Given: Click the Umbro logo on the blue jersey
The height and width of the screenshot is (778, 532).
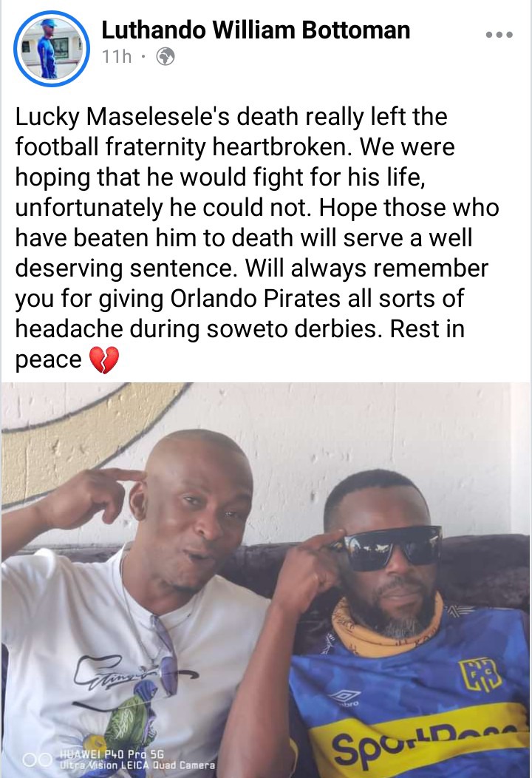Looking at the screenshot, I should tap(346, 697).
